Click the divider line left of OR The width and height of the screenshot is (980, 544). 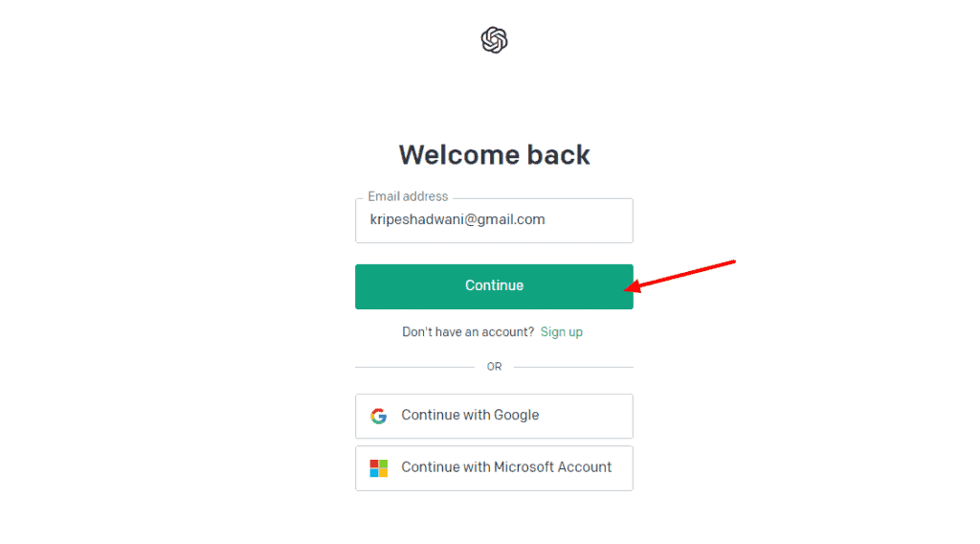413,367
